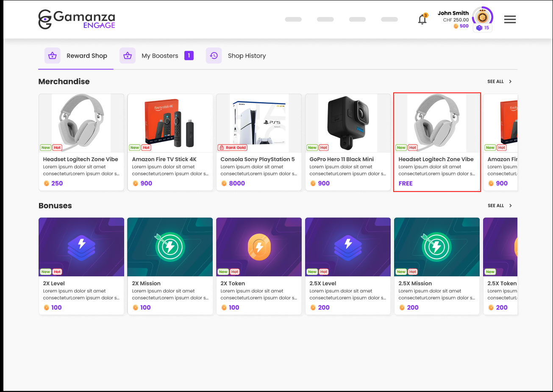Open Consola Sony PlayStation 5 title
Screen dimensions: 553x392
257,159
